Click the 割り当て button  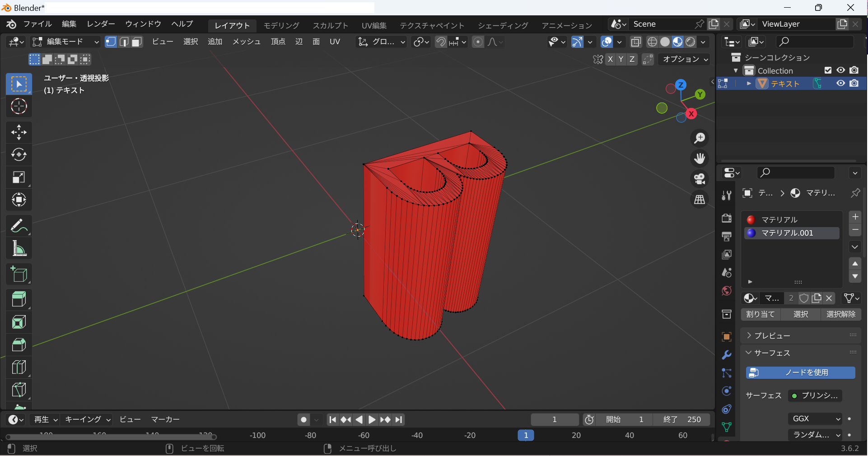[761, 314]
